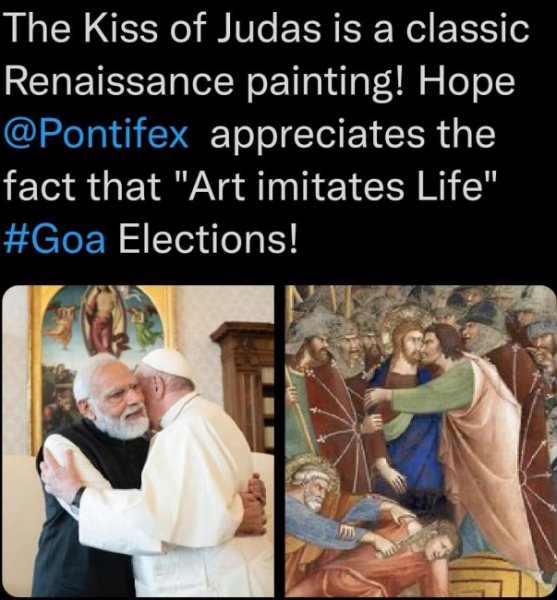
Task: Click the wristwatch on the black-sleeved arm
Action: pos(78,496)
